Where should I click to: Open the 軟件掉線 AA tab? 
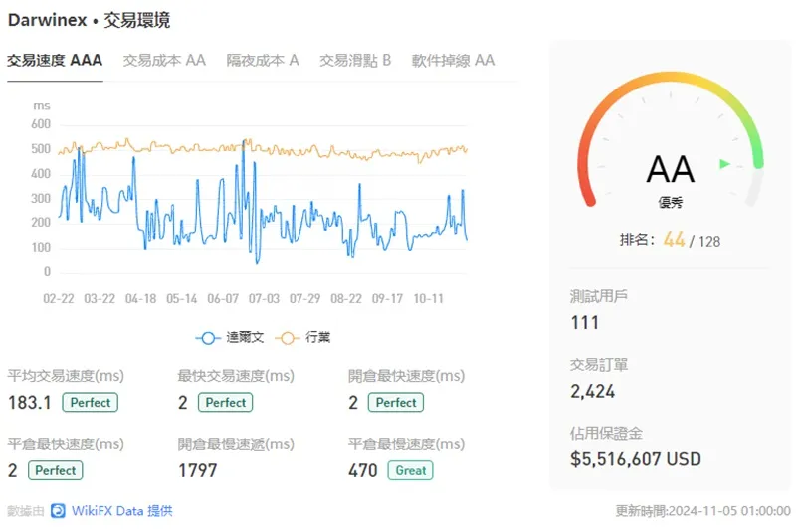[x=453, y=60]
